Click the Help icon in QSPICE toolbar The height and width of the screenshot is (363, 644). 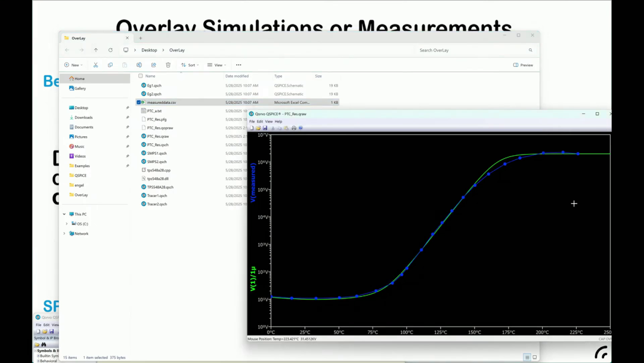tap(301, 128)
